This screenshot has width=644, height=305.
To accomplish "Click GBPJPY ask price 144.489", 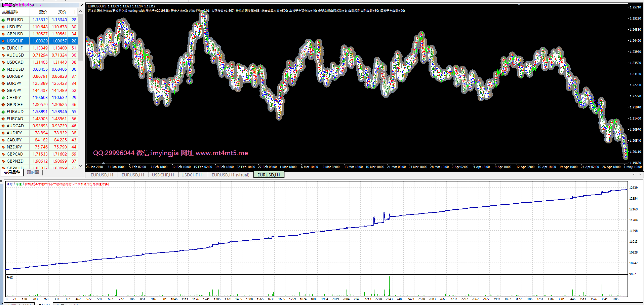I will [x=59, y=91].
